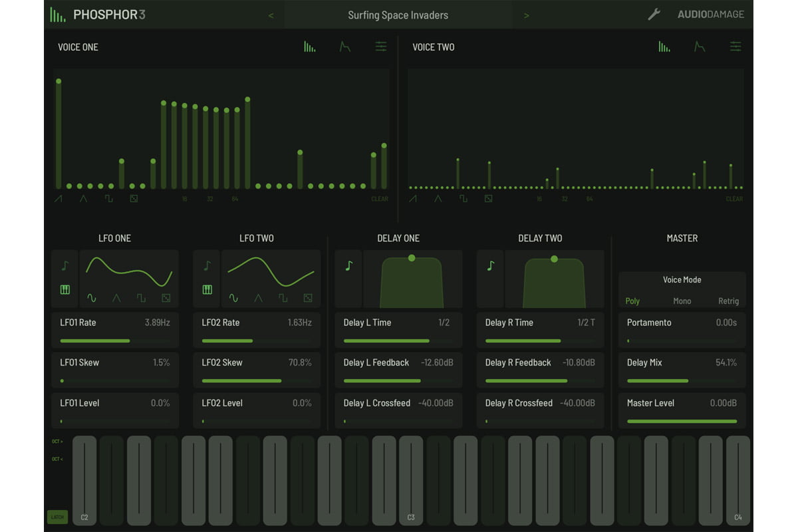The width and height of the screenshot is (798, 532).
Task: Show Voice One partials view icon
Action: pos(310,47)
